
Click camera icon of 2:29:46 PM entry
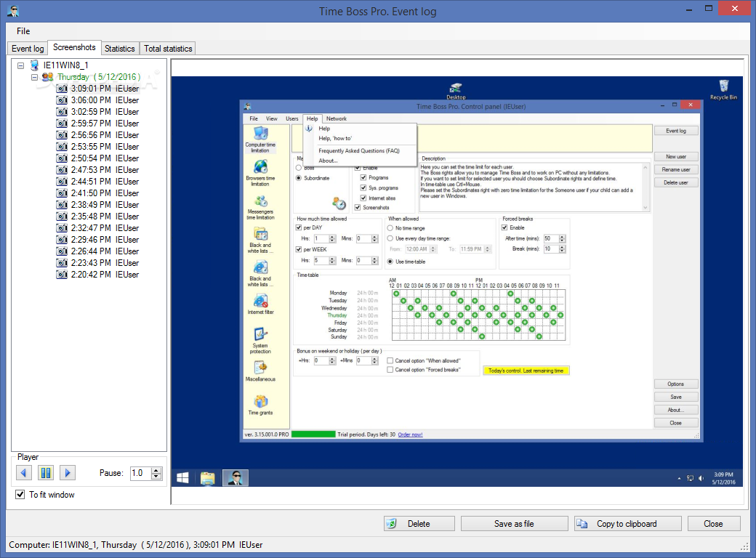(x=62, y=240)
